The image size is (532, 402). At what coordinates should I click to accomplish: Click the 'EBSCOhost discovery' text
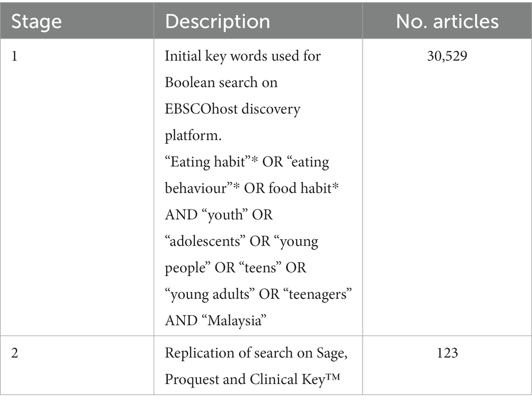(x=232, y=109)
